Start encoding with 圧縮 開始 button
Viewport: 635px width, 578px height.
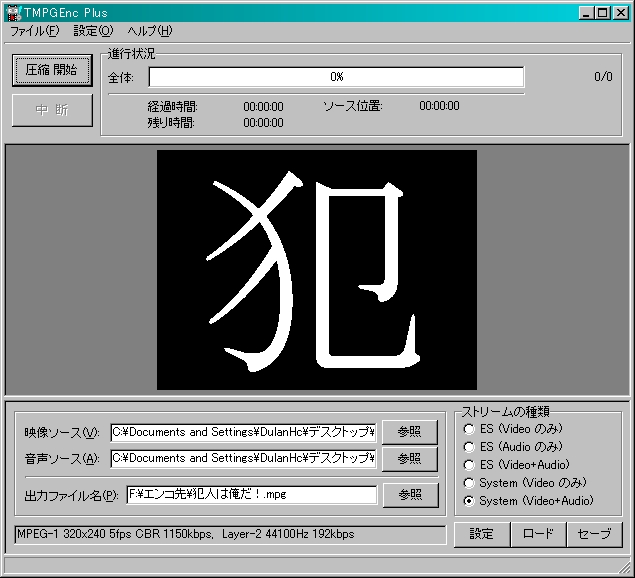[52, 70]
